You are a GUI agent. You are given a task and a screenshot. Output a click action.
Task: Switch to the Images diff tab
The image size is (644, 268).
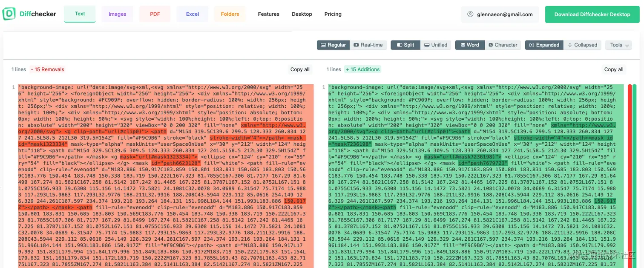pos(117,14)
